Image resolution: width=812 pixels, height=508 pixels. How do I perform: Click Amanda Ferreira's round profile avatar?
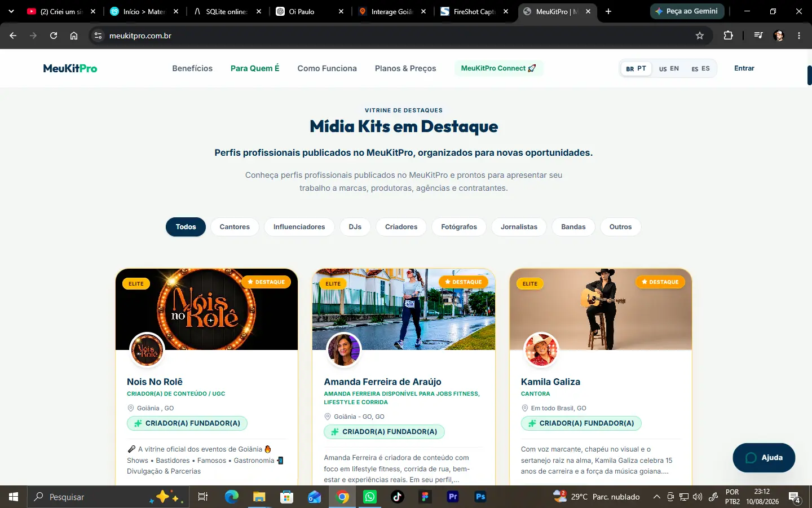[344, 349]
